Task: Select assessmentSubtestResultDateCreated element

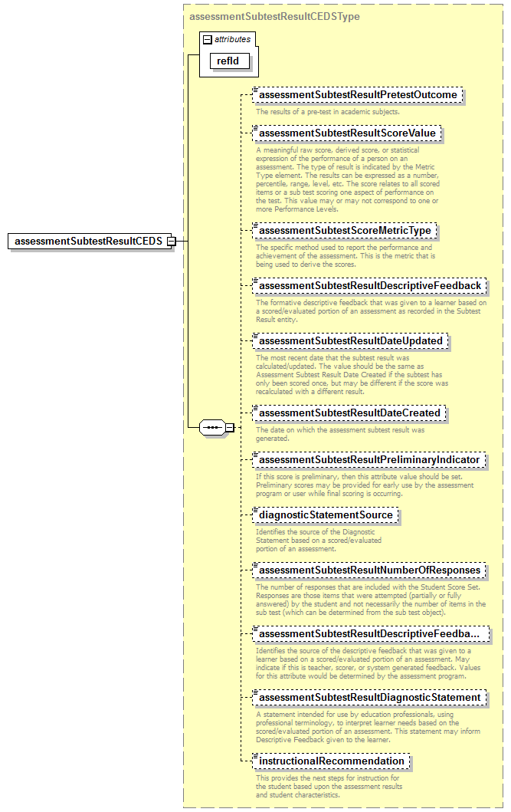Action: (349, 413)
